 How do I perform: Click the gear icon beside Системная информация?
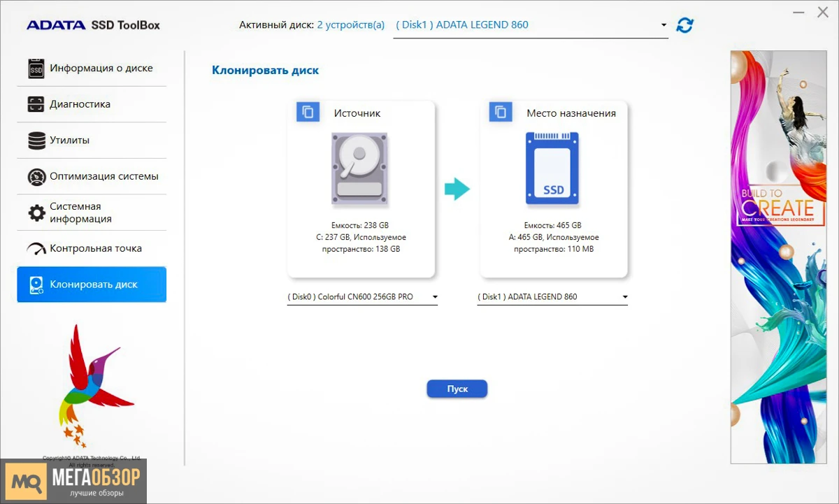(36, 213)
